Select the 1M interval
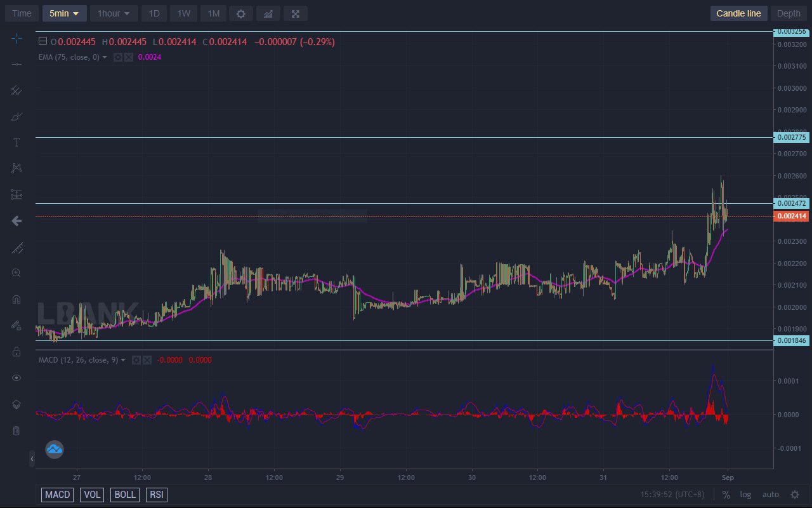 pos(213,13)
